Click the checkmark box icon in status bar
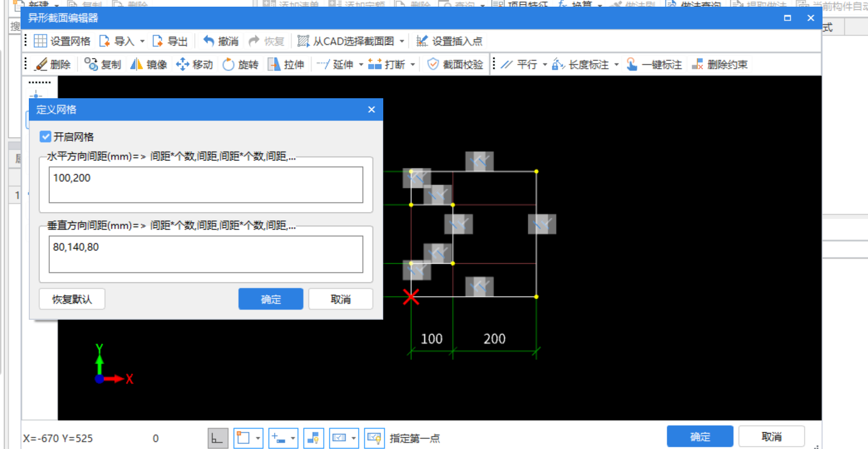 coord(339,438)
